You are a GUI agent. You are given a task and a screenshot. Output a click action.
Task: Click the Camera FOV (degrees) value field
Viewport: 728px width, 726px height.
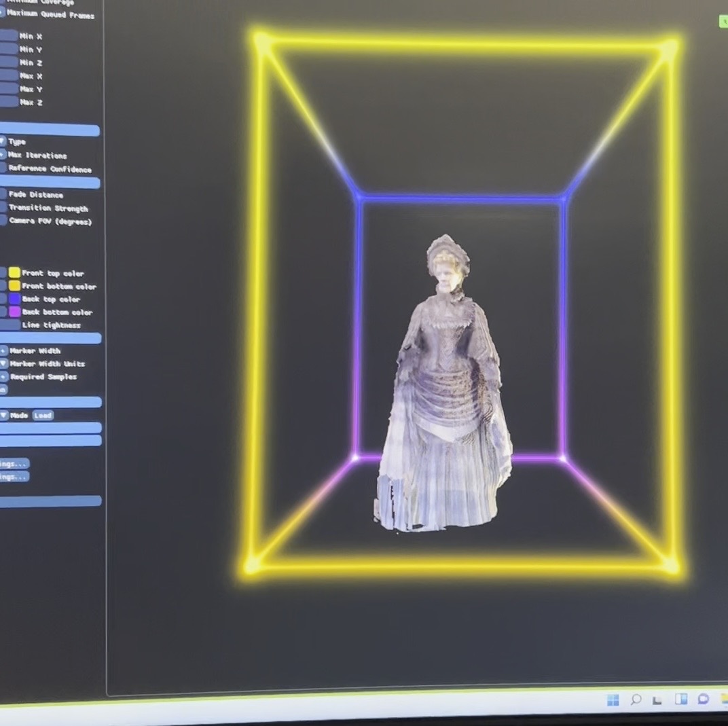tap(3, 220)
